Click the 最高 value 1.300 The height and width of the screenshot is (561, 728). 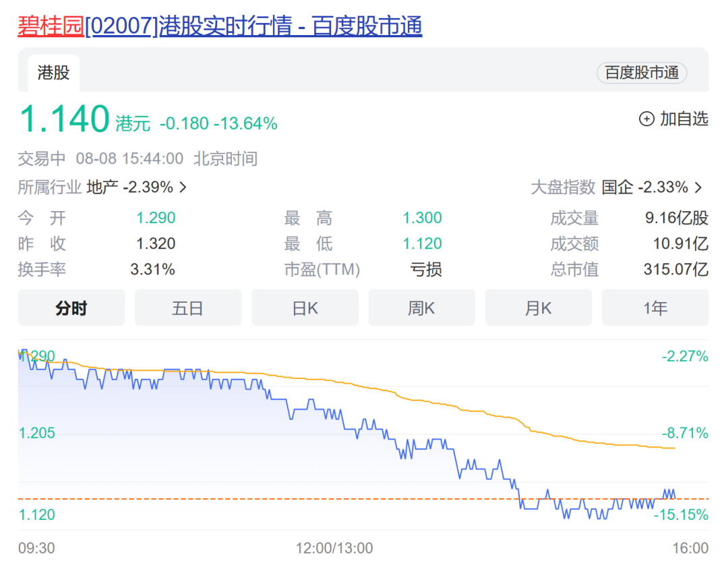(x=422, y=218)
